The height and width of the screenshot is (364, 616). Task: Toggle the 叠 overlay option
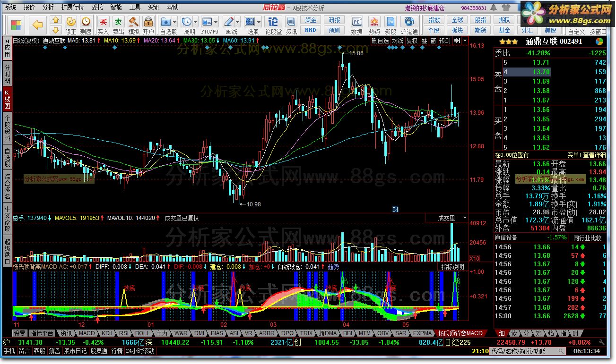425,41
